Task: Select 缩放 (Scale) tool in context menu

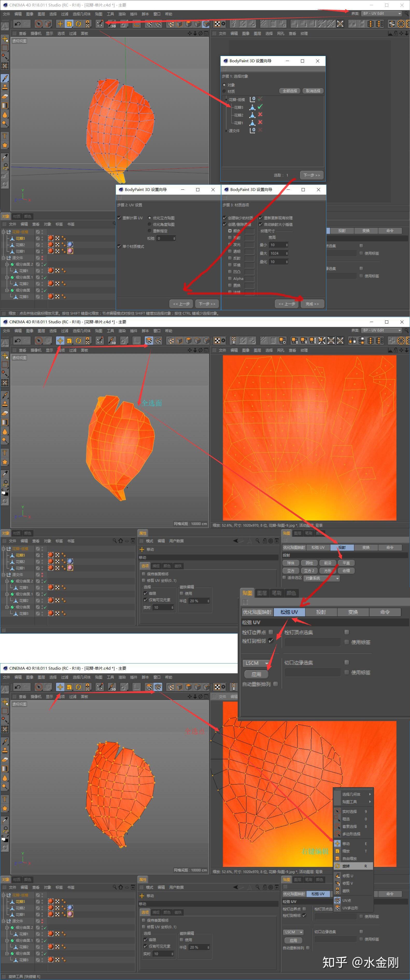Action: [346, 851]
